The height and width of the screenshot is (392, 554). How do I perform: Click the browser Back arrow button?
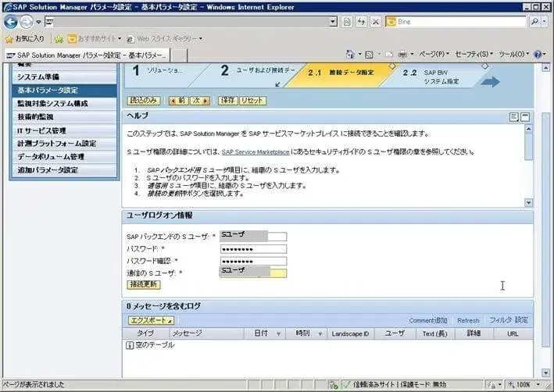[11, 22]
